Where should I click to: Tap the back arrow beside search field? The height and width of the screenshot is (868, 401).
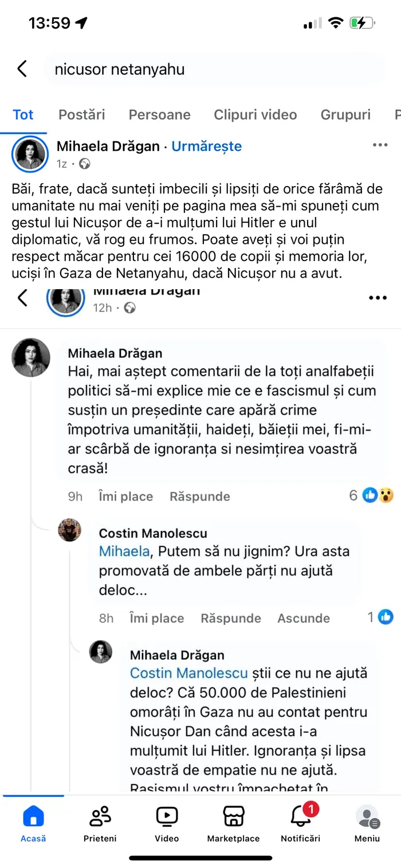tap(22, 69)
